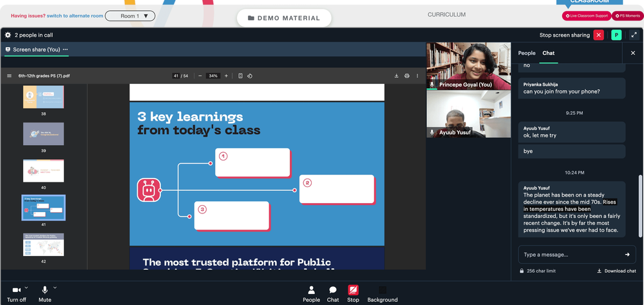The width and height of the screenshot is (644, 305).
Task: Toggle PDF sidebar with hamburger icon
Action: click(x=9, y=75)
